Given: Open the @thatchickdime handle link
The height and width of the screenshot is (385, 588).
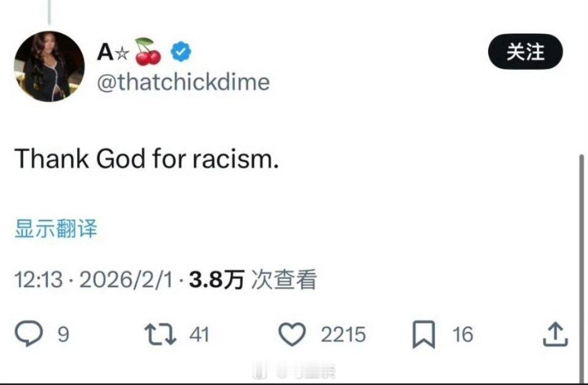Looking at the screenshot, I should [x=183, y=83].
